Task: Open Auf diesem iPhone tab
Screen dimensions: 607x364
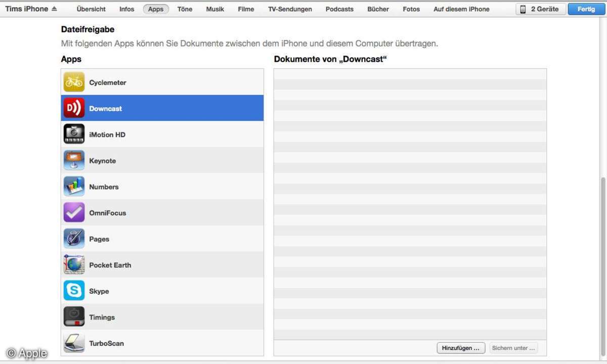Action: click(461, 9)
